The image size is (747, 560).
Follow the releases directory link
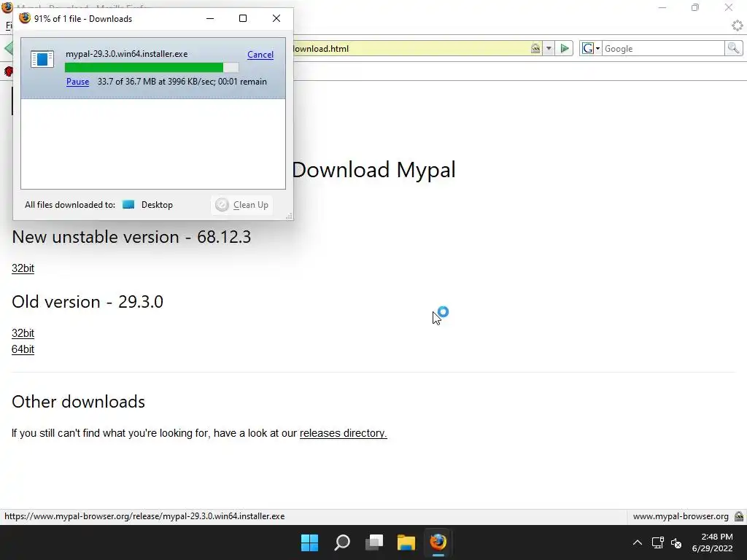(343, 433)
